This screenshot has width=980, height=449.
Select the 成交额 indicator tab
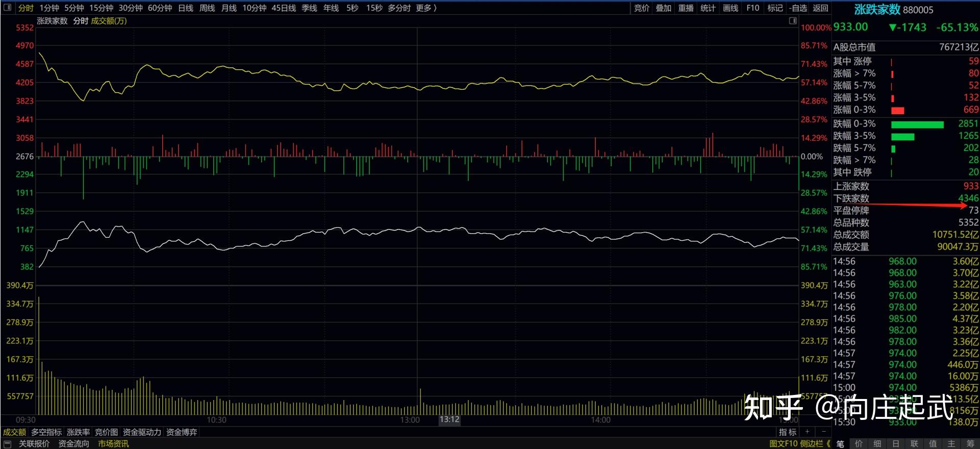point(14,432)
